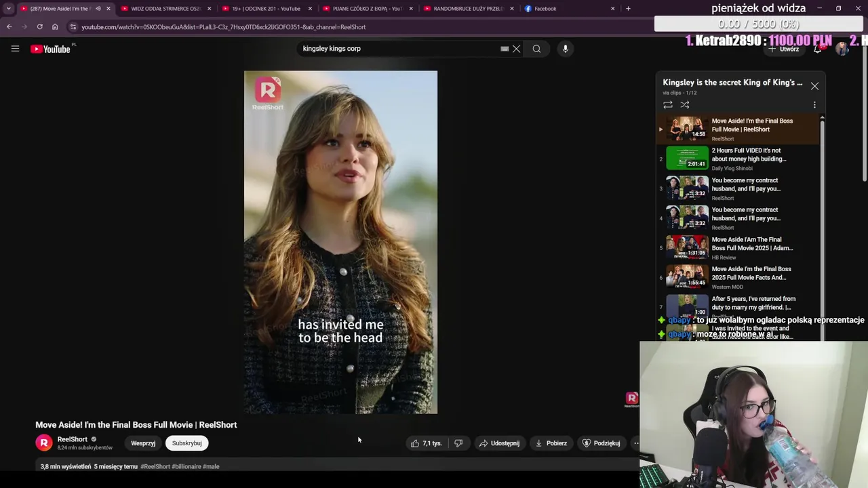The height and width of the screenshot is (488, 868).
Task: Open the account avatar menu
Action: click(x=842, y=49)
